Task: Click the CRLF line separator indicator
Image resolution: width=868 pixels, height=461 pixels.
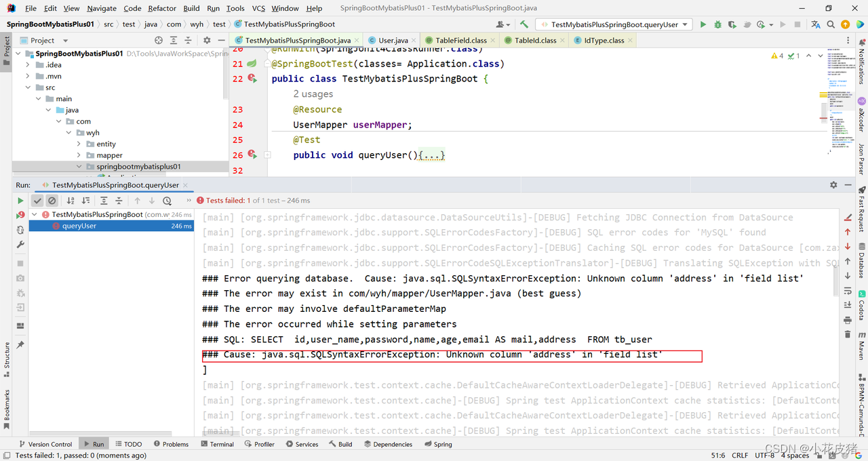Action: (739, 456)
